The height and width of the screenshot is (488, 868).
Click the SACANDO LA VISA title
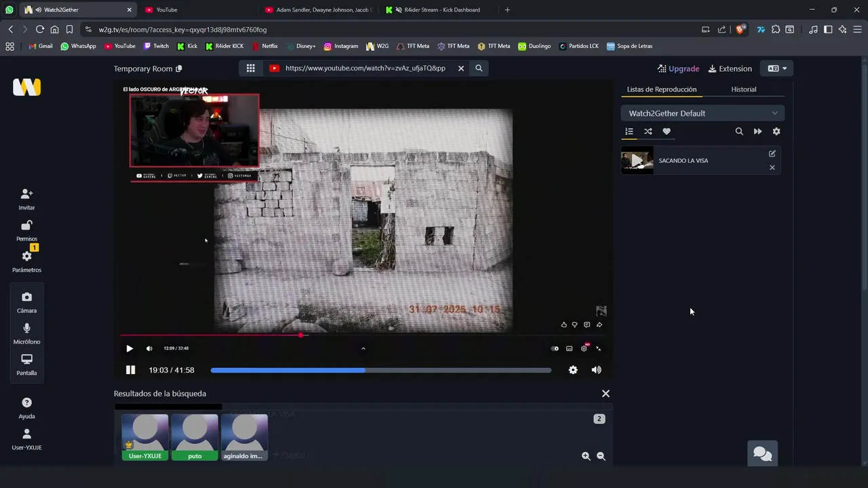point(683,161)
